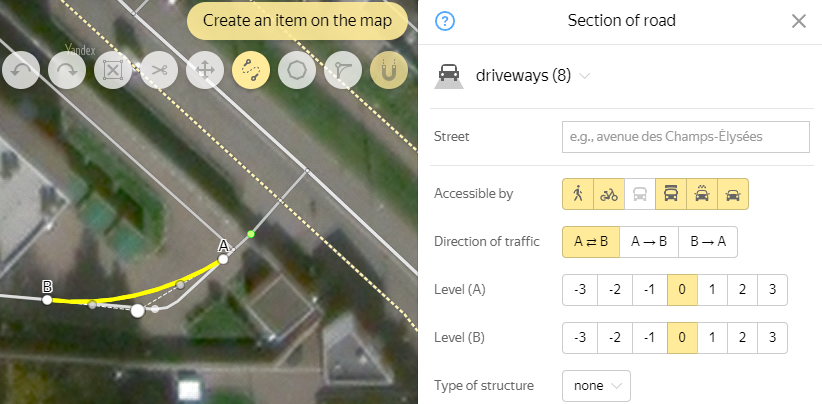The width and height of the screenshot is (822, 404).
Task: Click the rounded corner tool icon
Action: pos(343,71)
